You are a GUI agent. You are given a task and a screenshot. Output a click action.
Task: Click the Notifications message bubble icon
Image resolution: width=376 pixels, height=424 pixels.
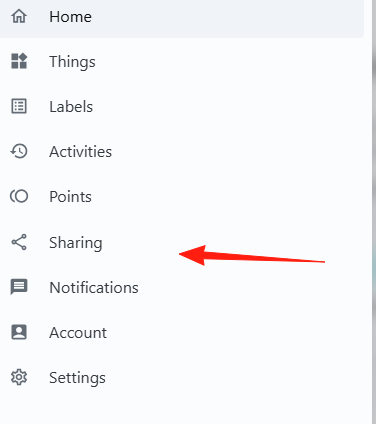[19, 287]
